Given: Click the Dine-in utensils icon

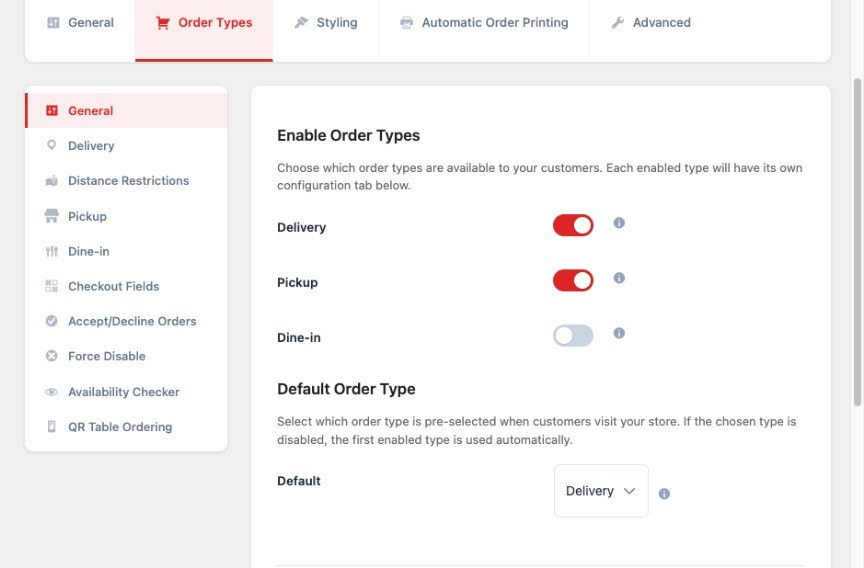Looking at the screenshot, I should (x=51, y=251).
